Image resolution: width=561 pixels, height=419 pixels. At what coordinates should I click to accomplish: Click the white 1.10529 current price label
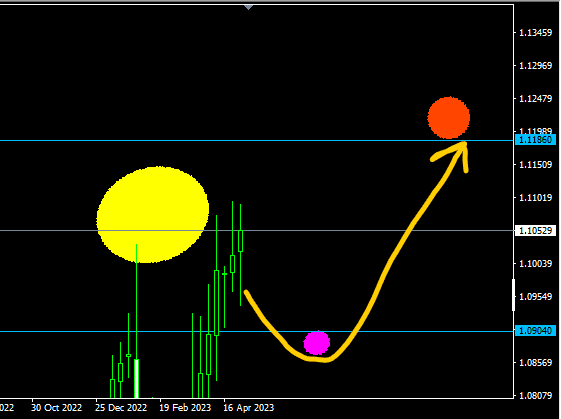click(535, 231)
